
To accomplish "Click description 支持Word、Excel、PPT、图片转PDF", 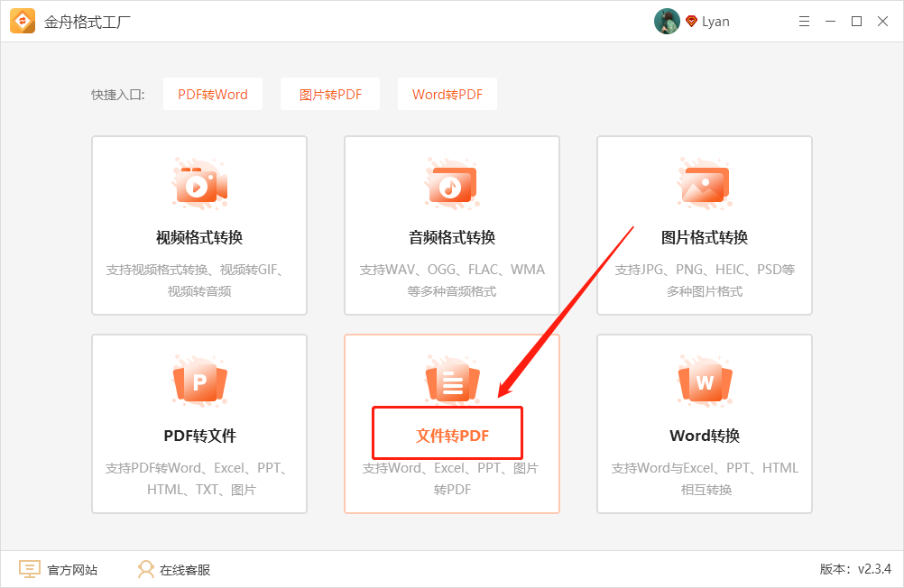I will click(x=450, y=479).
